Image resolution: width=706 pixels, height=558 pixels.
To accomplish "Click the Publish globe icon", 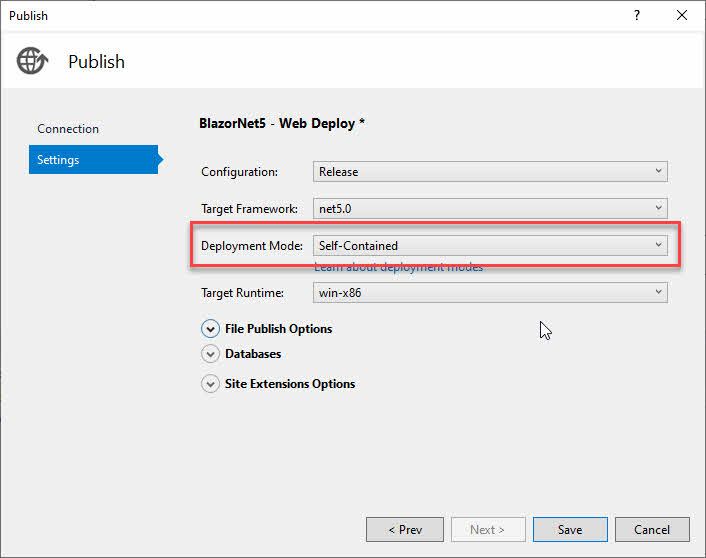I will pos(32,61).
